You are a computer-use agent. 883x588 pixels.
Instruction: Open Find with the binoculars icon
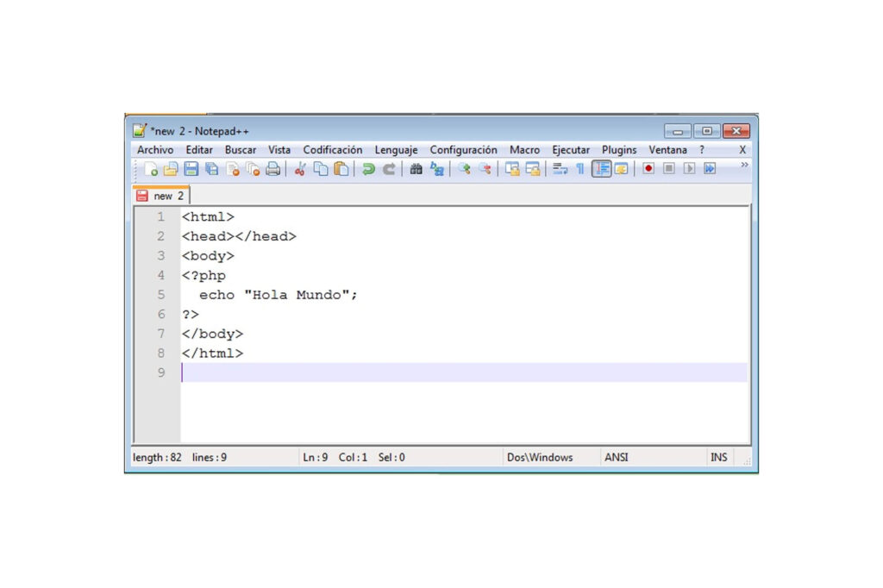[x=416, y=169]
